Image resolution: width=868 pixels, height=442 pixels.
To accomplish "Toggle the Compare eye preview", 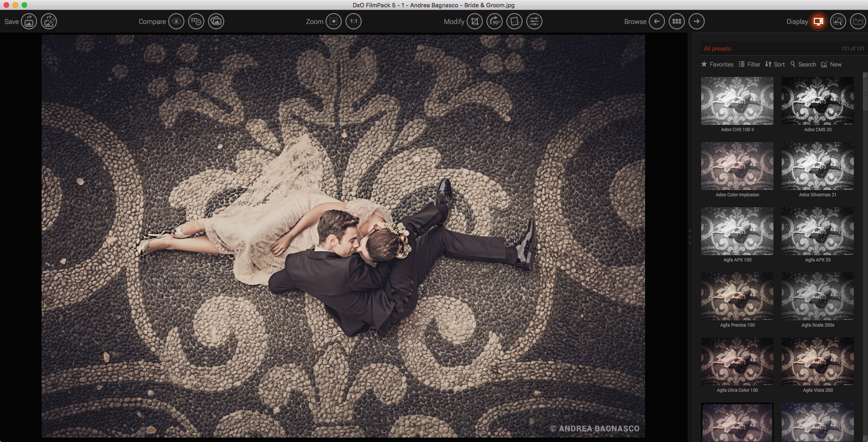I will tap(176, 21).
